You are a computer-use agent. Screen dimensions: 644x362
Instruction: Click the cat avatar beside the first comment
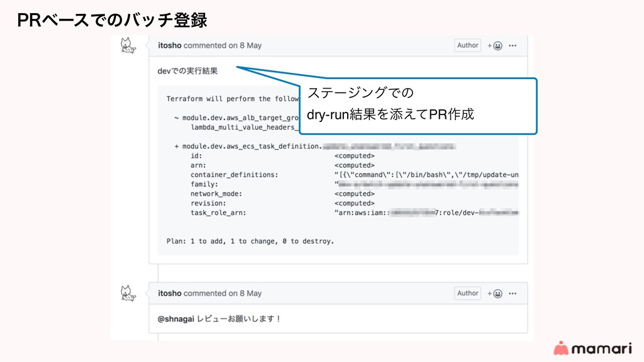click(x=129, y=46)
